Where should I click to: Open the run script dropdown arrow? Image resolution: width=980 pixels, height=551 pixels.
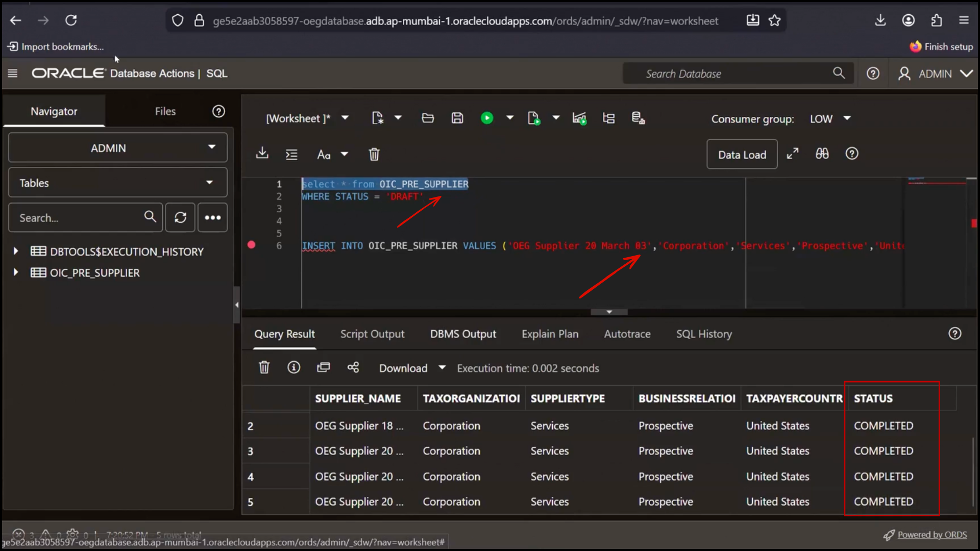[556, 118]
